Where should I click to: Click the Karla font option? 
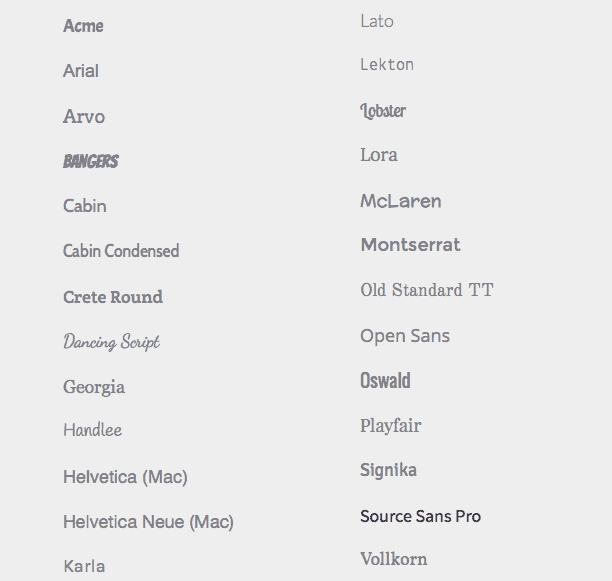pos(84,566)
